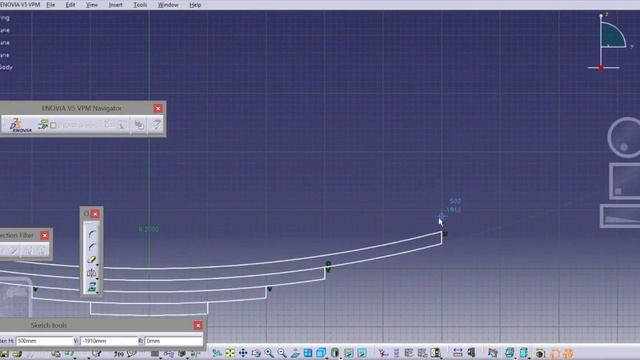640x360 pixels.
Task: Select the Chamfer tool in floating toolbar
Action: click(x=91, y=247)
